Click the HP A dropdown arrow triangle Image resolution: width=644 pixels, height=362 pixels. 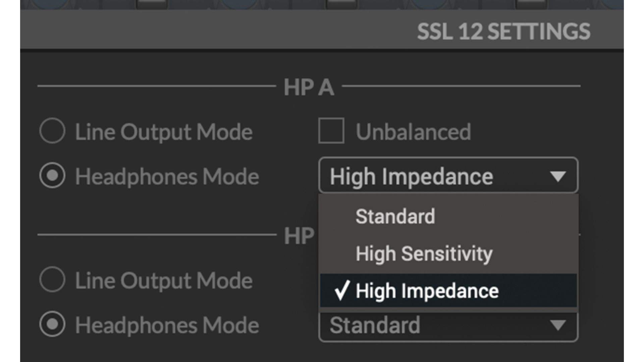[558, 176]
